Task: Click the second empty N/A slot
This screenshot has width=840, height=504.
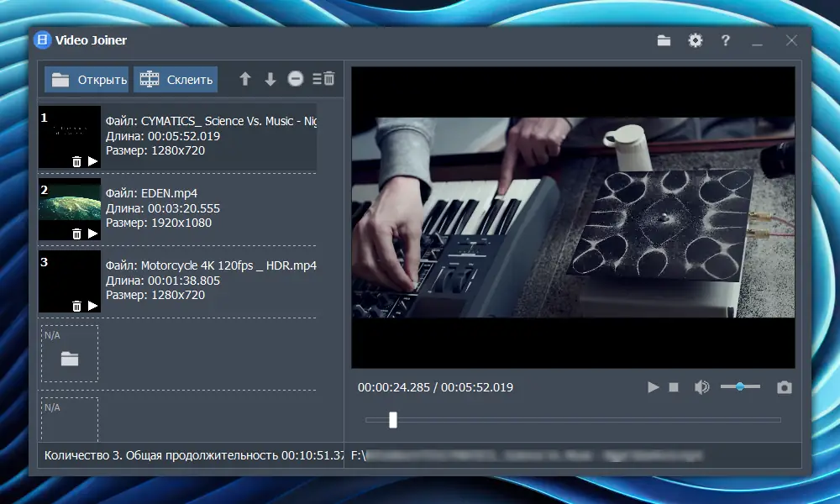Action: coord(70,420)
